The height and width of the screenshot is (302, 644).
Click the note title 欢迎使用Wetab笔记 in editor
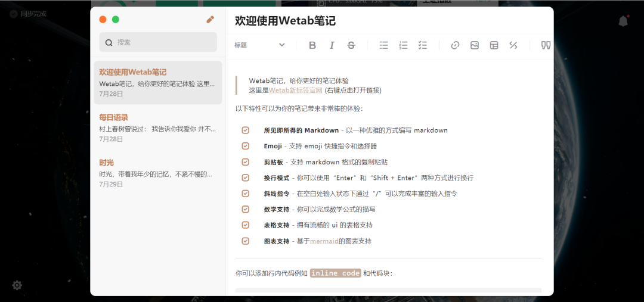[x=286, y=21]
